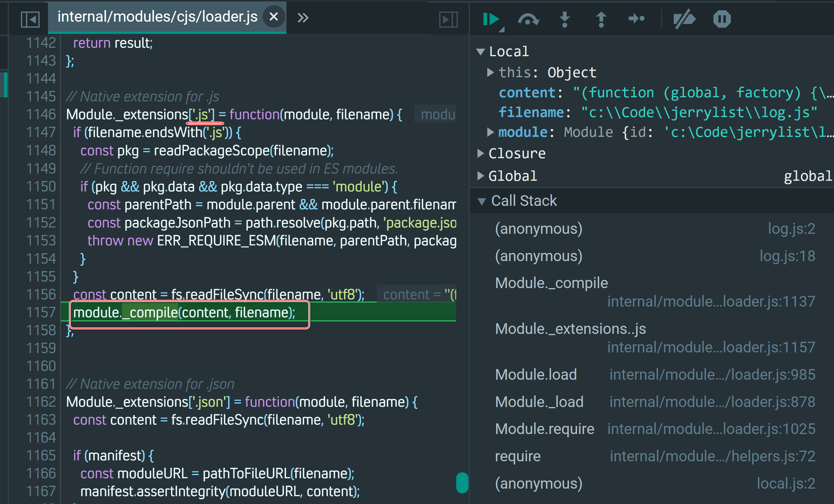The height and width of the screenshot is (504, 834).
Task: Step over next function call
Action: (x=528, y=19)
